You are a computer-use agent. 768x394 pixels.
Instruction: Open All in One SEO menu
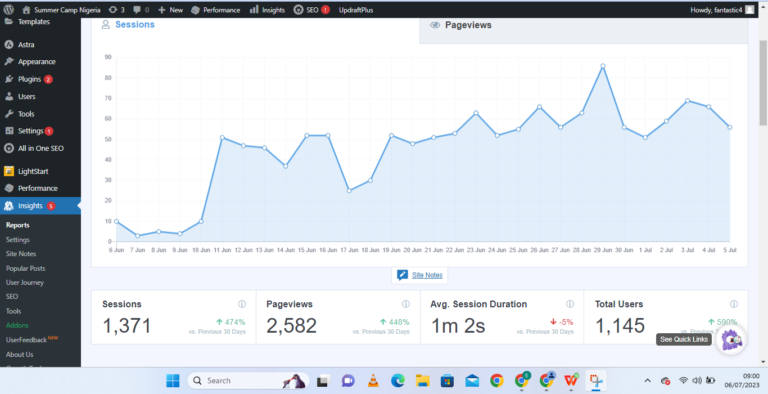coord(40,148)
